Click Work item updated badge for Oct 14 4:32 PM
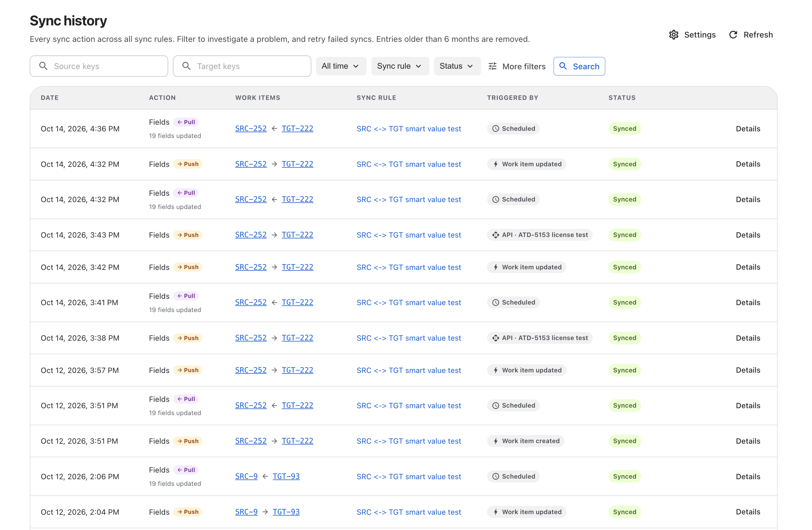812x530 pixels. click(526, 164)
